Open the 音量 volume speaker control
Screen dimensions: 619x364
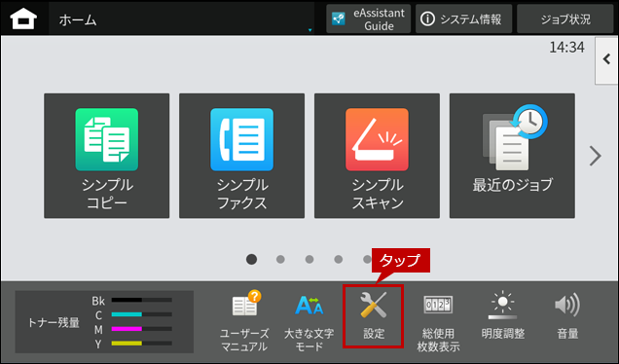coord(567,316)
